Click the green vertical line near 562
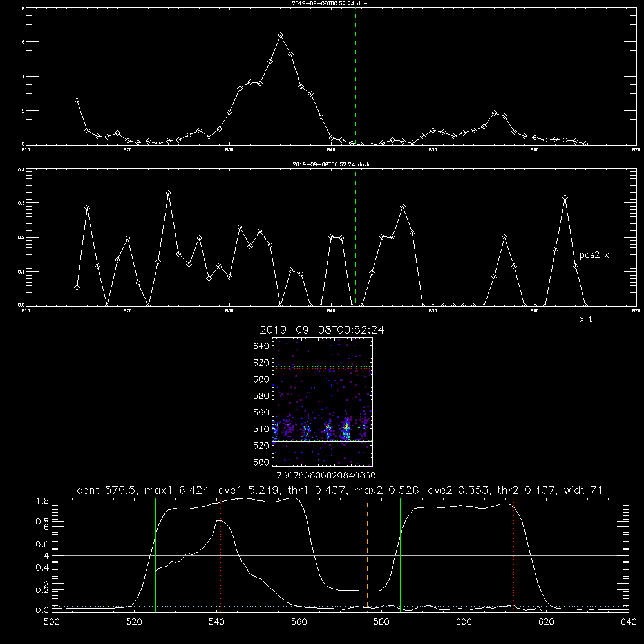This screenshot has width=644, height=644. point(310,554)
